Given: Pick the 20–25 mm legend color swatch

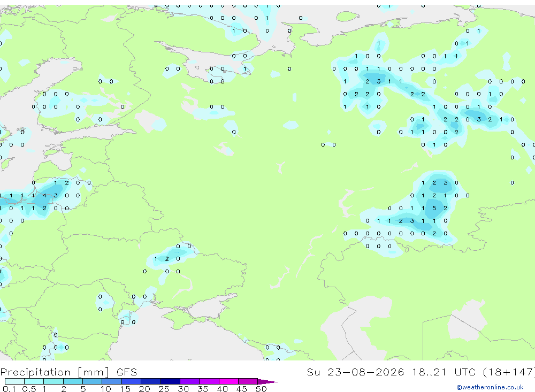Looking at the screenshot, I should tap(151, 381).
